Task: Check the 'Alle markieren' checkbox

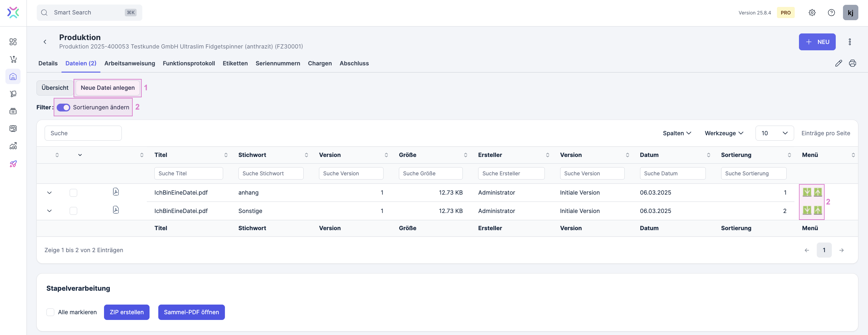Action: pyautogui.click(x=51, y=312)
